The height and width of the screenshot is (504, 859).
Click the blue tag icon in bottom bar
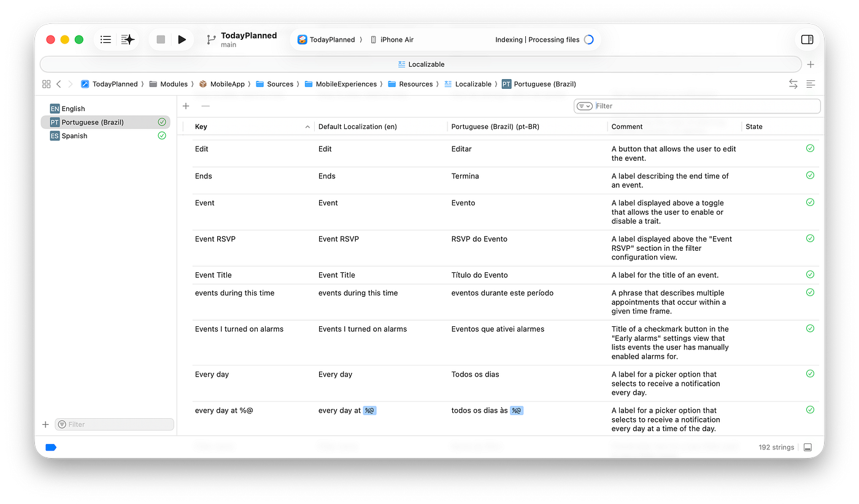[51, 448]
